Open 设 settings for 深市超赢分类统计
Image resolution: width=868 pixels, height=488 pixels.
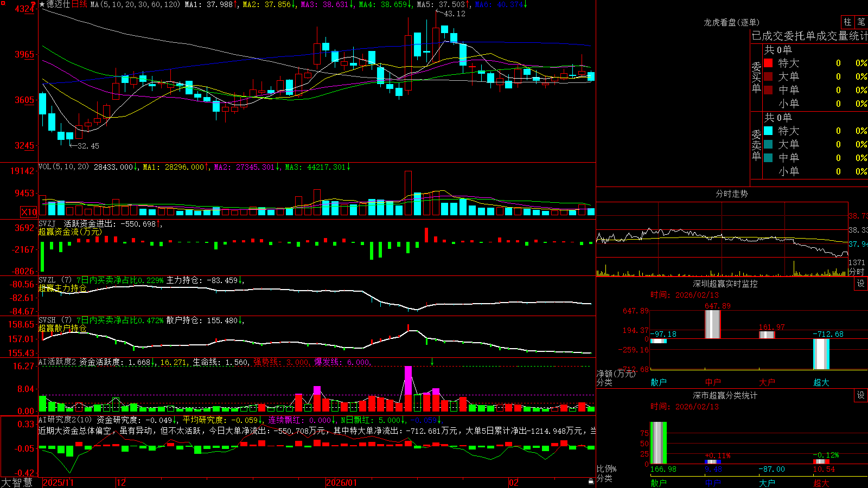[861, 395]
